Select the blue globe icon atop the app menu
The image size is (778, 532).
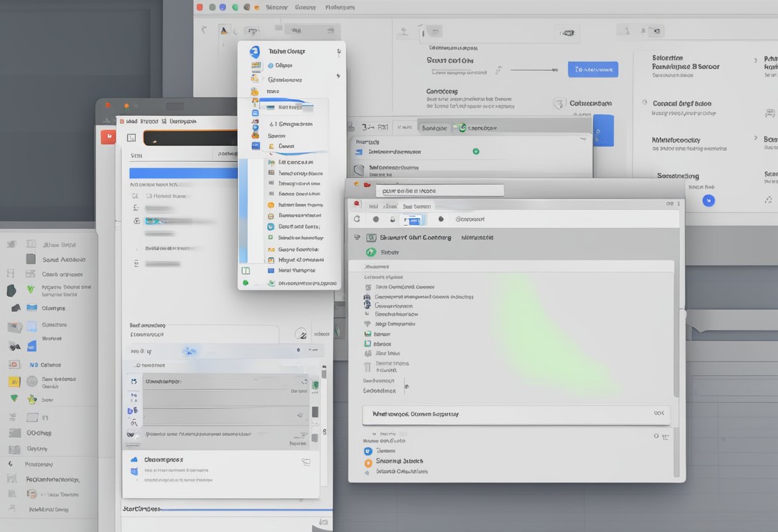coord(254,51)
